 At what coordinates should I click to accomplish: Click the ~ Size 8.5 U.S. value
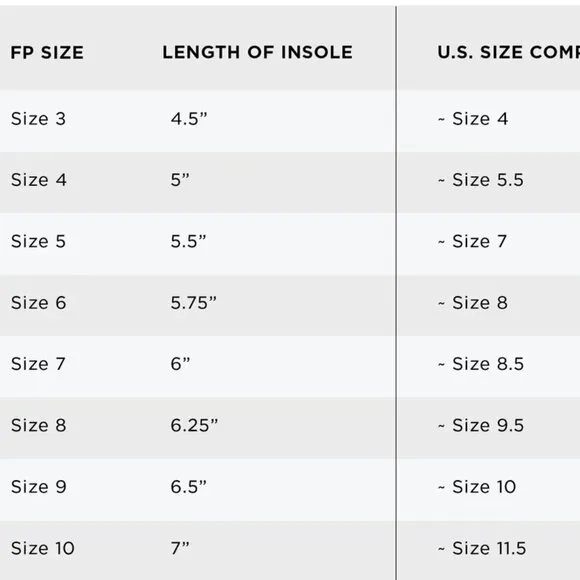point(481,364)
